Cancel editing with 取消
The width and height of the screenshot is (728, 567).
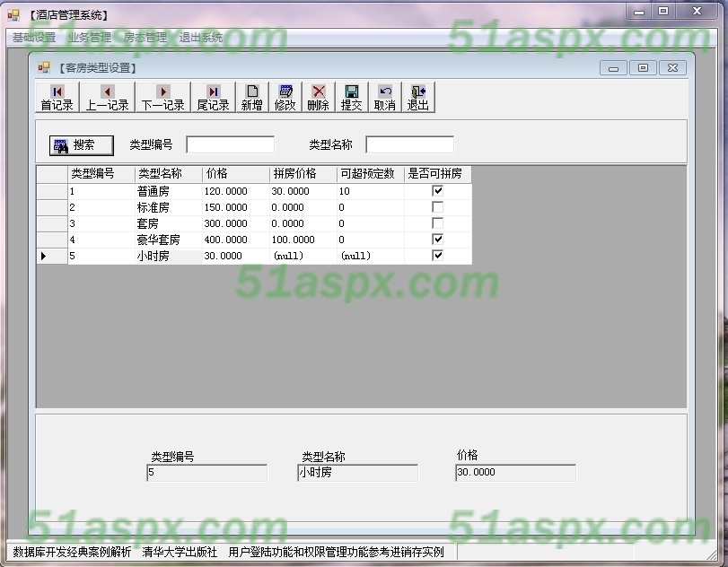(385, 97)
